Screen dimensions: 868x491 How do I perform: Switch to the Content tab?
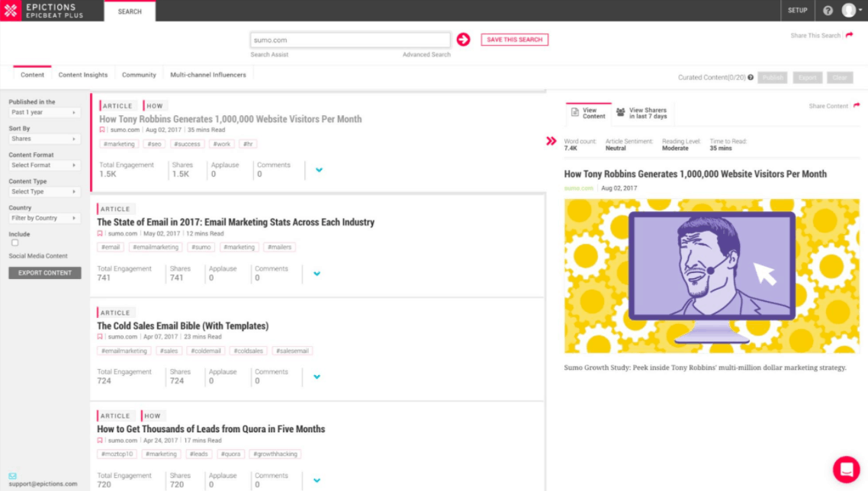[32, 75]
